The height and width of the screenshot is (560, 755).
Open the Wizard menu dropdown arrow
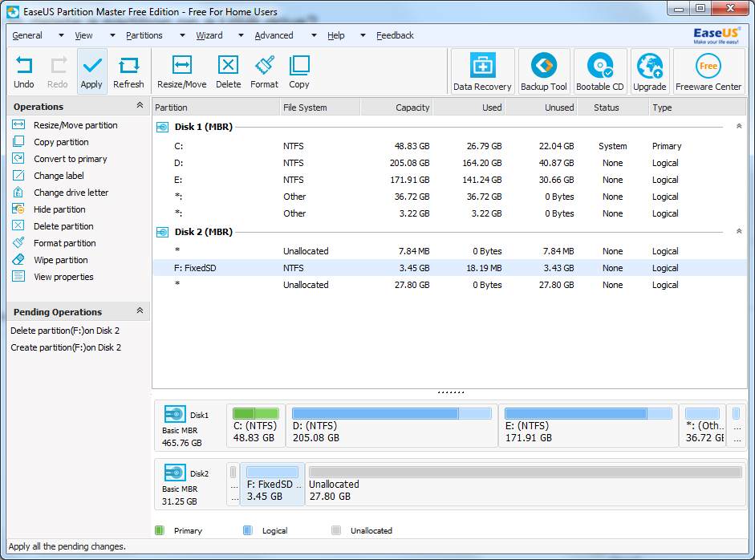(x=242, y=35)
